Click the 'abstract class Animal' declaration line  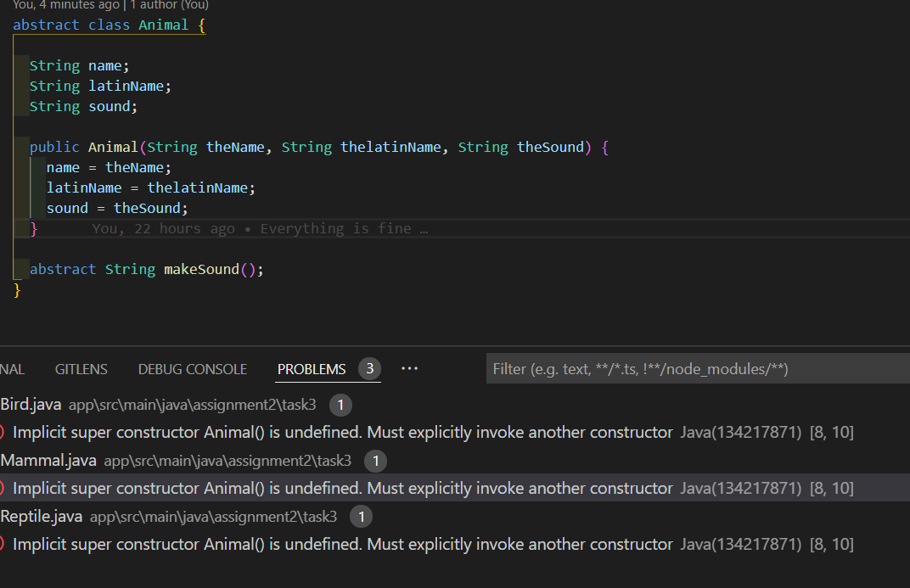pos(110,25)
